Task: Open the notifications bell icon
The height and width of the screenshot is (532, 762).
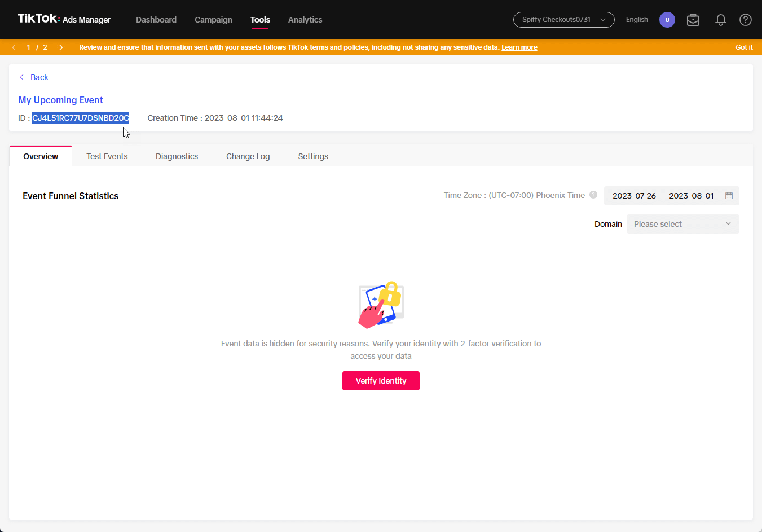Action: [720, 20]
